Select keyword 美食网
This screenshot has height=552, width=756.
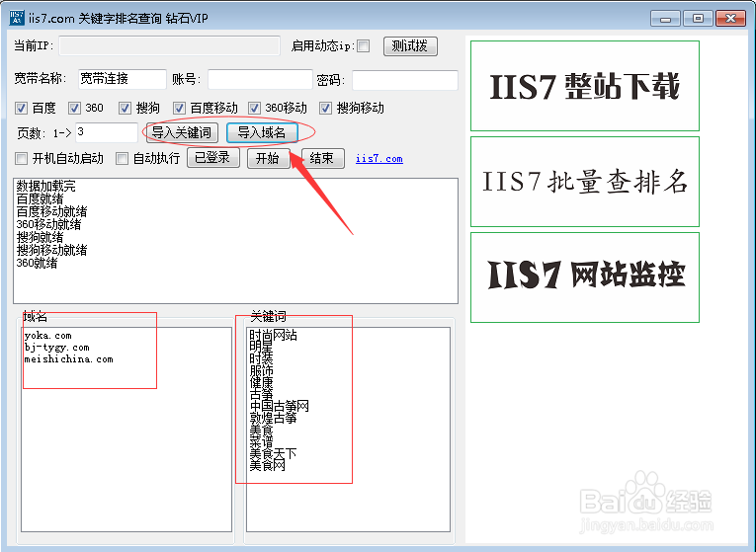[267, 465]
